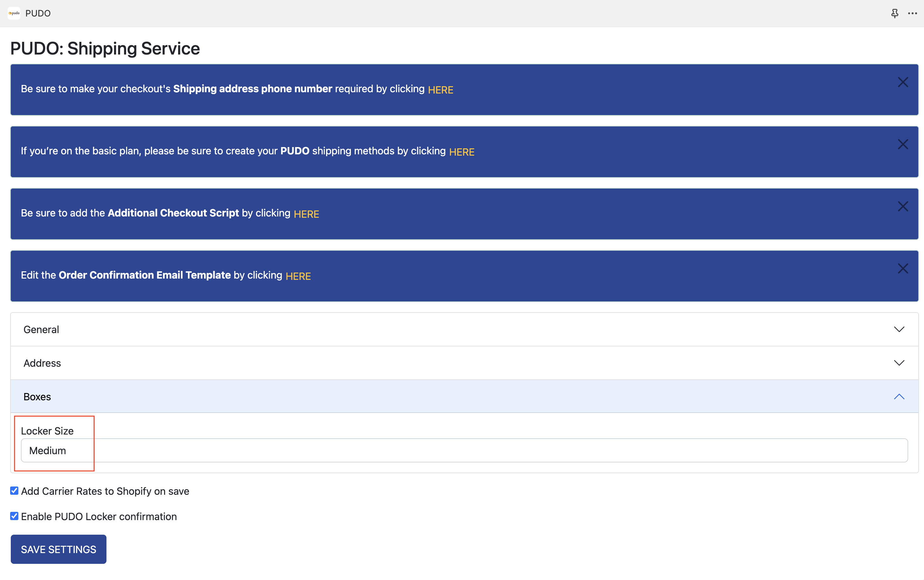Open HERE link for Additional Checkout Script
This screenshot has width=924, height=580.
click(x=306, y=214)
